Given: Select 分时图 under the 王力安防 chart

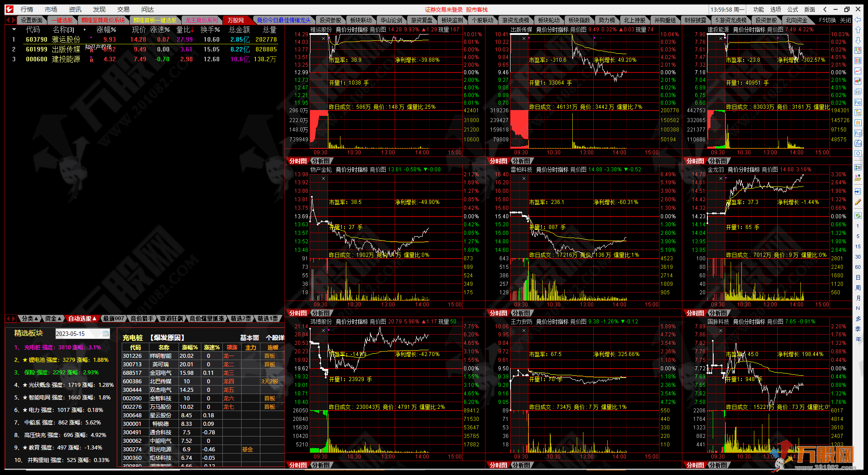Looking at the screenshot, I should (x=498, y=465).
